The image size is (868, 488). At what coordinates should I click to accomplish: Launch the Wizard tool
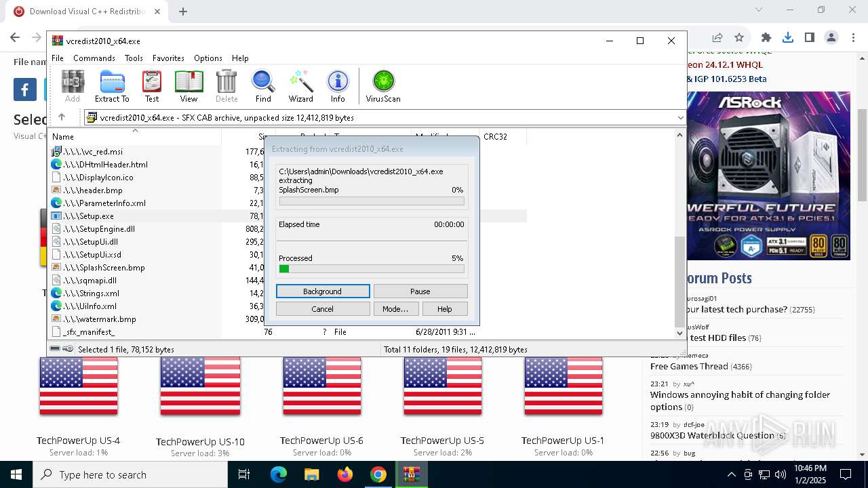point(300,86)
